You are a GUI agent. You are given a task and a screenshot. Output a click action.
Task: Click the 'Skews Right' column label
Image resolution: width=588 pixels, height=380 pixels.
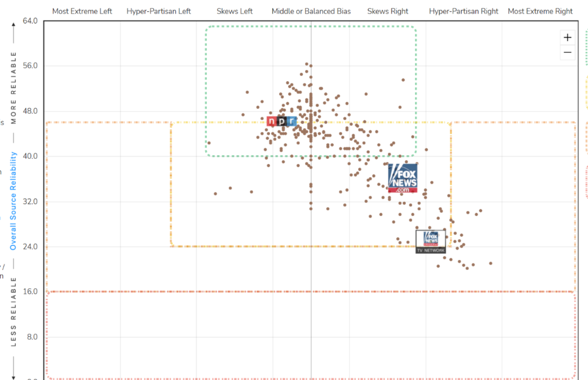387,11
